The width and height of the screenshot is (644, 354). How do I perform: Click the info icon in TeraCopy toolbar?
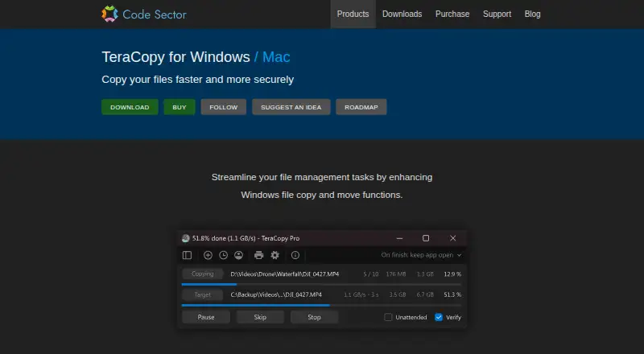pyautogui.click(x=295, y=255)
